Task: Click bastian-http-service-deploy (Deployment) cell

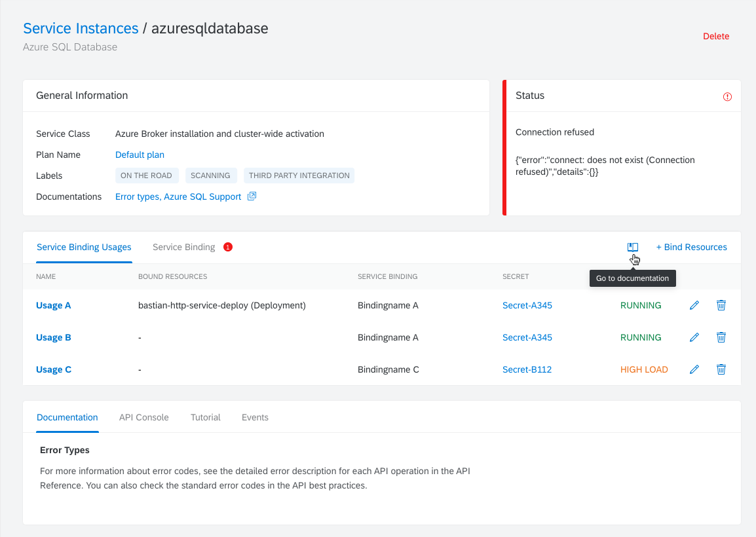Action: pyautogui.click(x=222, y=306)
